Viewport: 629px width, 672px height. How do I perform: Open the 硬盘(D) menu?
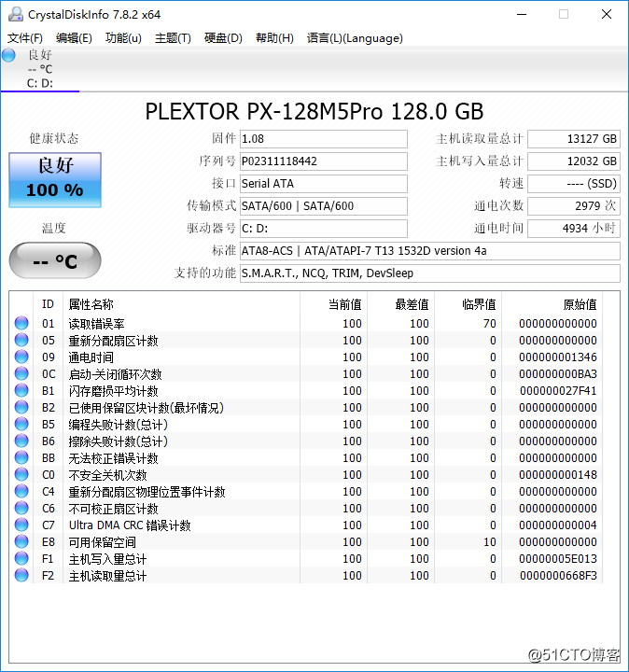click(x=223, y=38)
